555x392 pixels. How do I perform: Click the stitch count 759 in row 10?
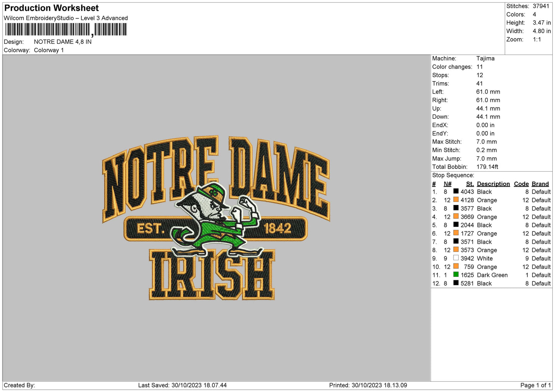[x=469, y=267]
